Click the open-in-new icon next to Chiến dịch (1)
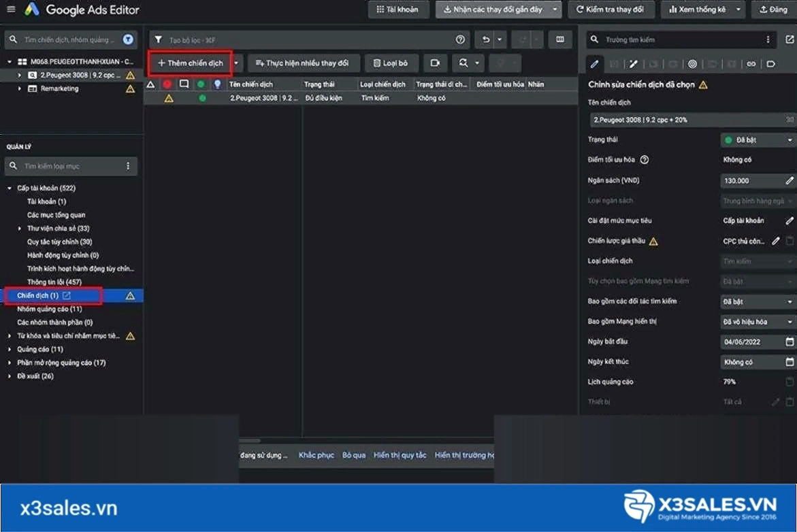 (67, 295)
